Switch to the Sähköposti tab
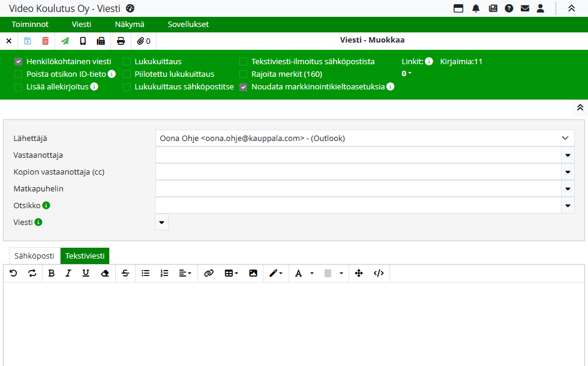The width and height of the screenshot is (588, 366). coord(34,256)
